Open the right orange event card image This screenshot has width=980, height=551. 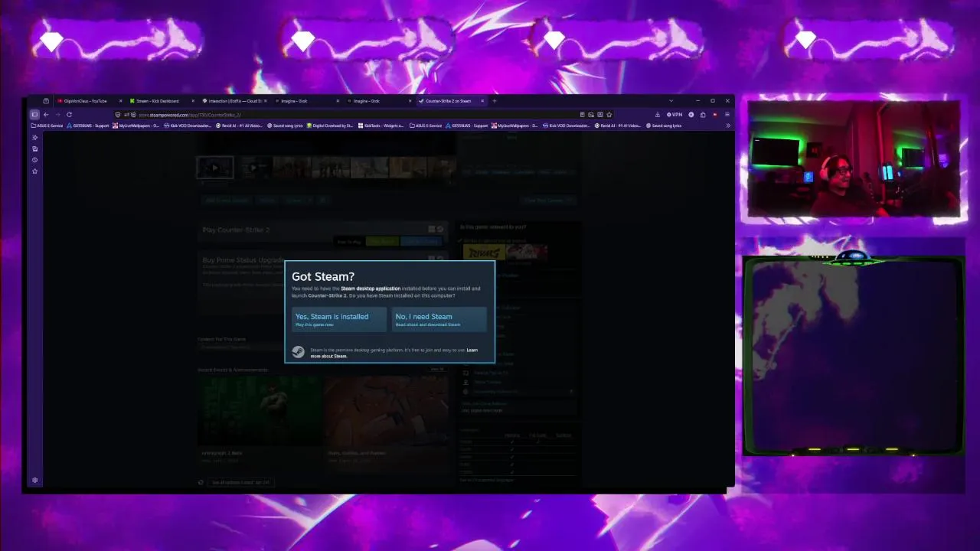coord(386,411)
